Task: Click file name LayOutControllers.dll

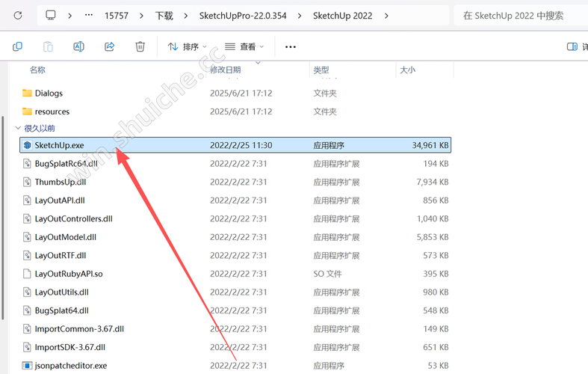Action: point(73,218)
